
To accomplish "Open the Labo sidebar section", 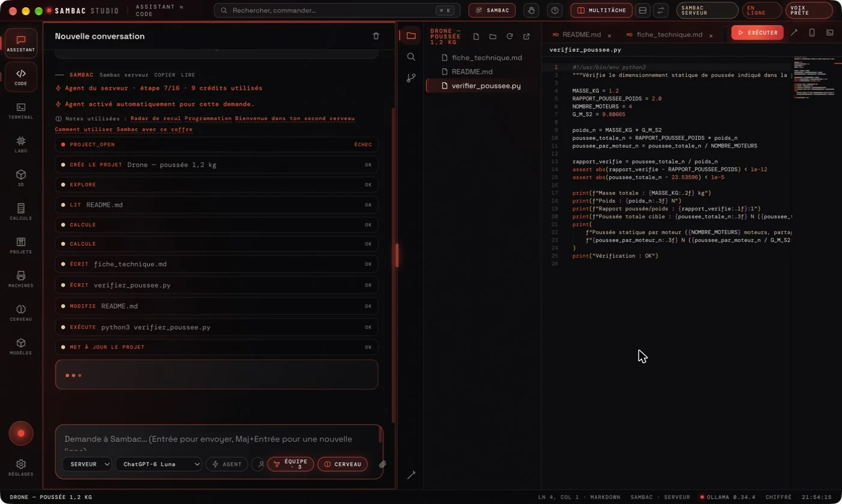I will point(21,144).
